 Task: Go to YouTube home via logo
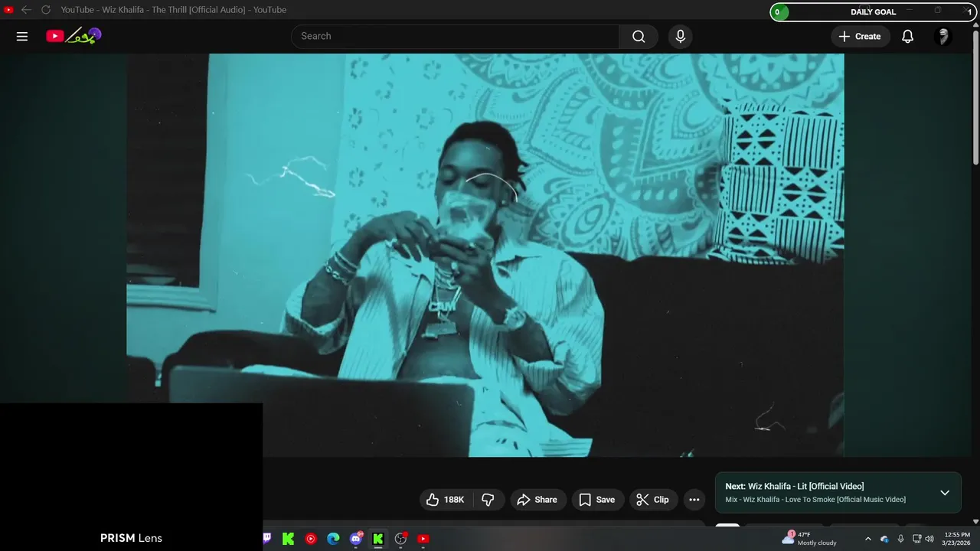point(73,36)
